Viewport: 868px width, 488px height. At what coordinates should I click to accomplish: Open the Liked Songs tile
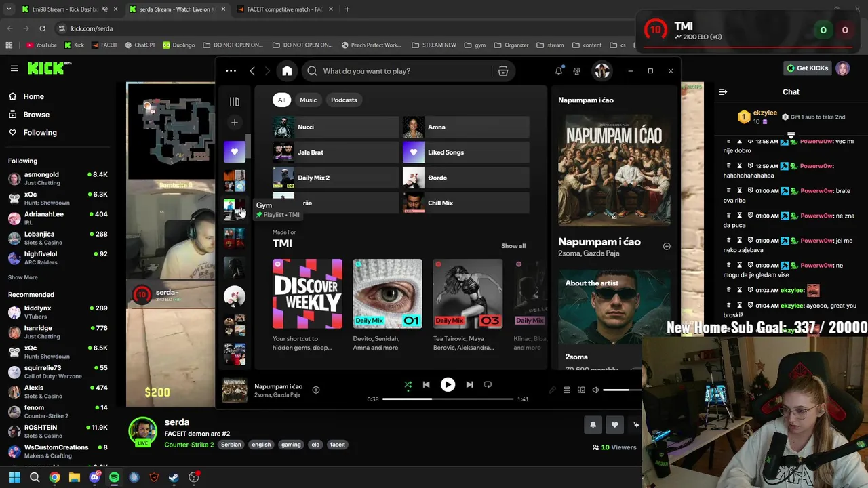[x=466, y=152]
